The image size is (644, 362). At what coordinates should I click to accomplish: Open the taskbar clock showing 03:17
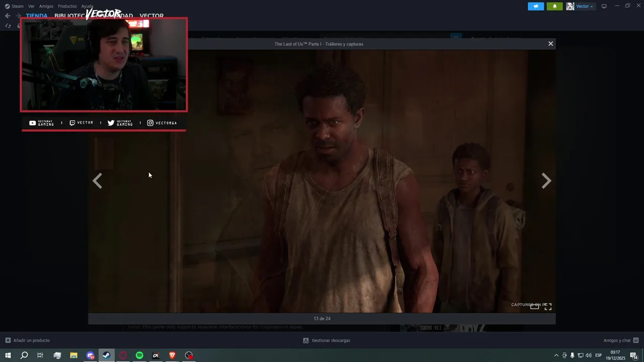click(615, 355)
